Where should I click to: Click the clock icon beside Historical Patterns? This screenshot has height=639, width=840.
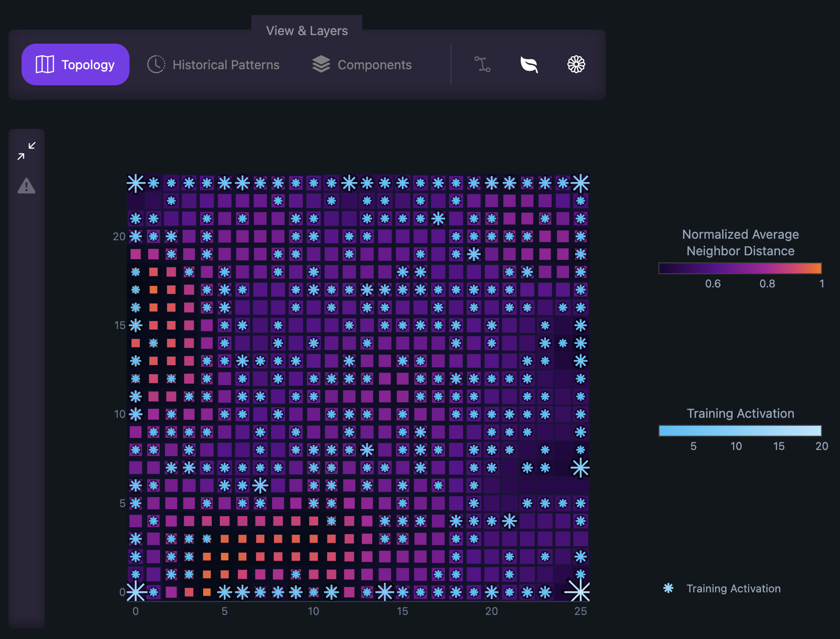tap(156, 64)
